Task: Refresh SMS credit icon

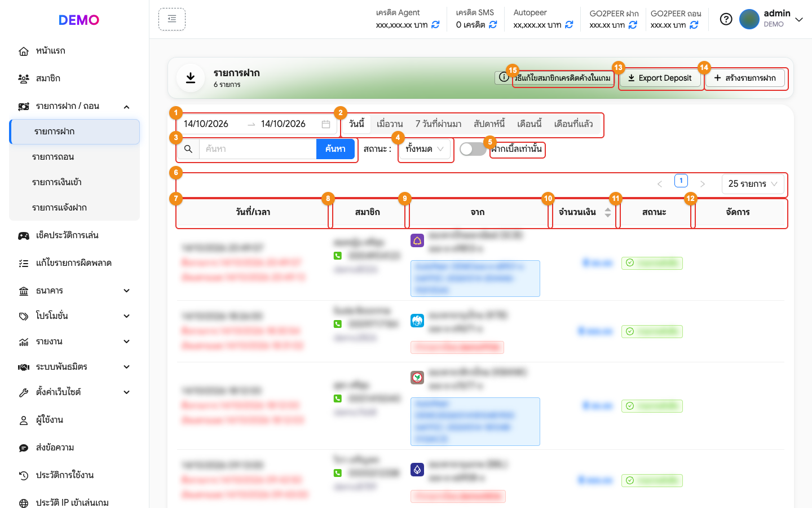Action: pos(493,25)
